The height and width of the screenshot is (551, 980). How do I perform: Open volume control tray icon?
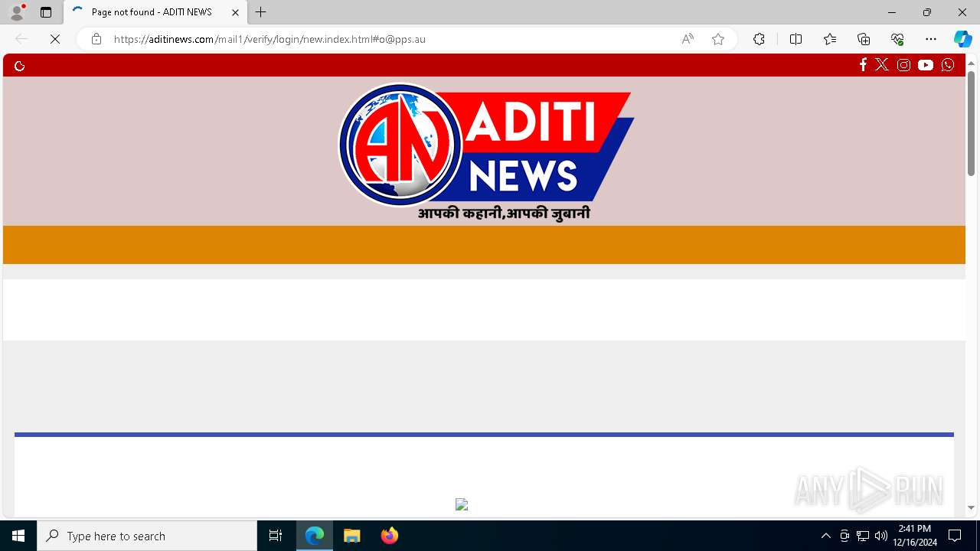(x=881, y=536)
